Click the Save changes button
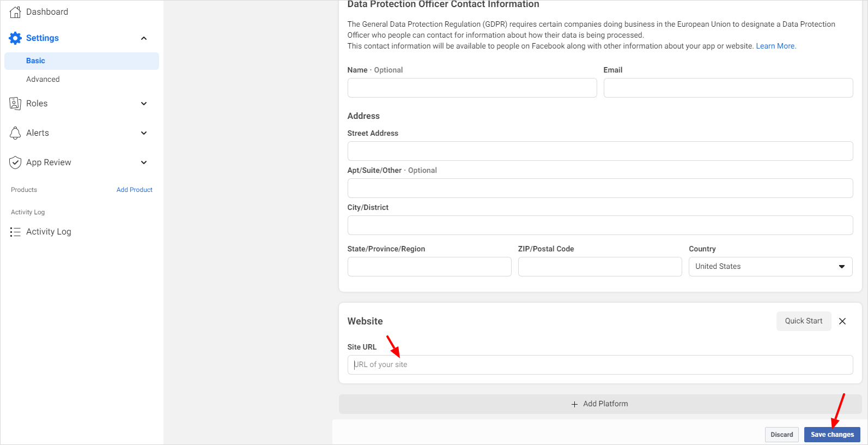The image size is (868, 445). click(x=832, y=435)
